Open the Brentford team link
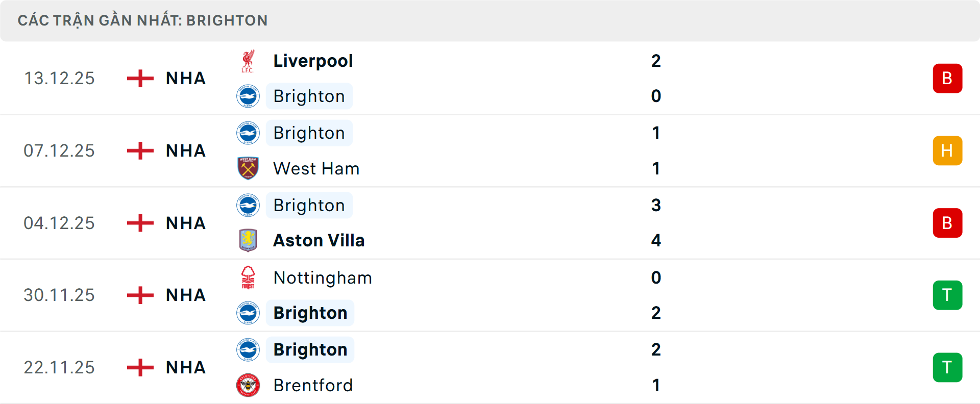Screen dimensions: 980x404 313,385
